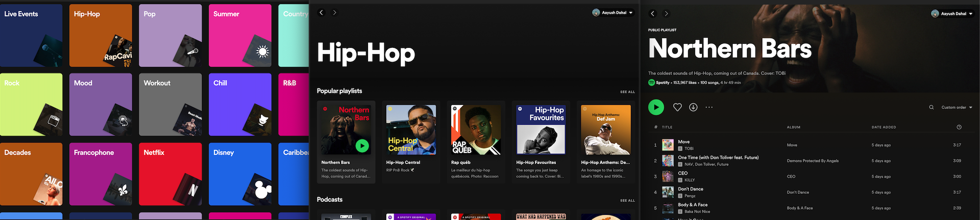Open artist NAV, Don Toliver, Future
This screenshot has height=220, width=980.
(706, 164)
